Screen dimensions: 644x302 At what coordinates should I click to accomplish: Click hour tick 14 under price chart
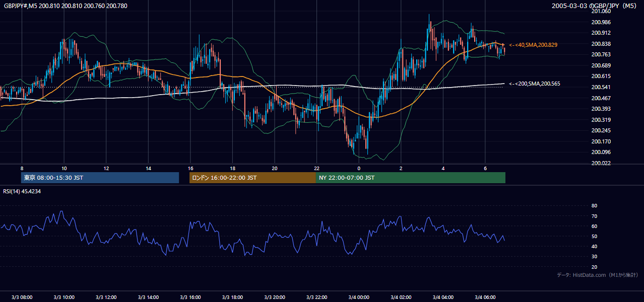tap(148, 168)
